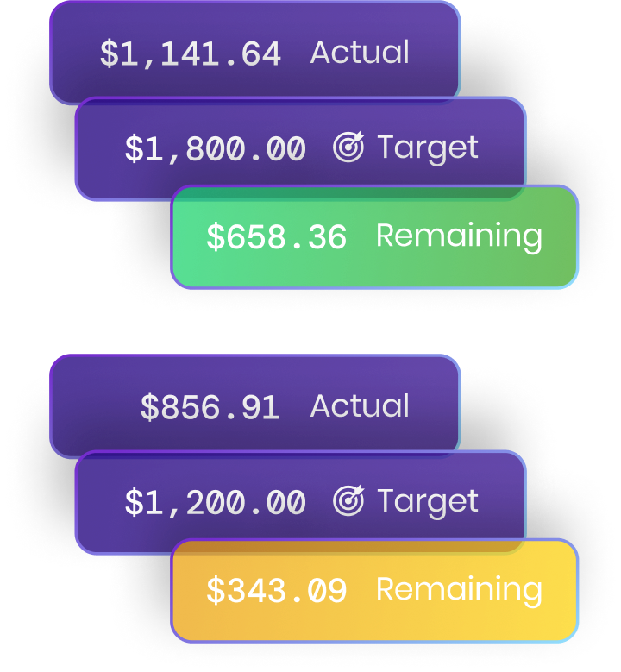Click the Target label next to $1,200.00
The width and height of the screenshot is (621, 672).
click(428, 501)
